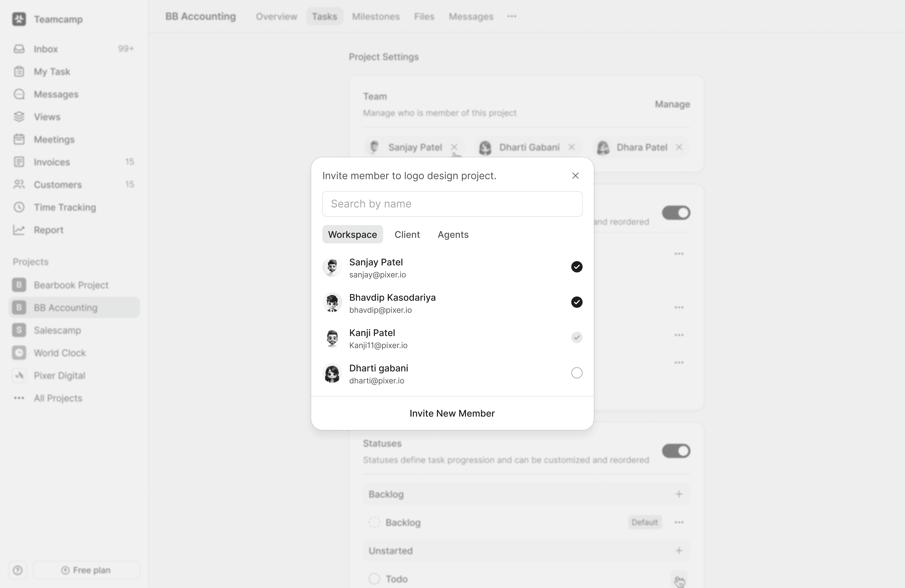Open the help question mark icon
This screenshot has height=588, width=905.
coord(17,571)
